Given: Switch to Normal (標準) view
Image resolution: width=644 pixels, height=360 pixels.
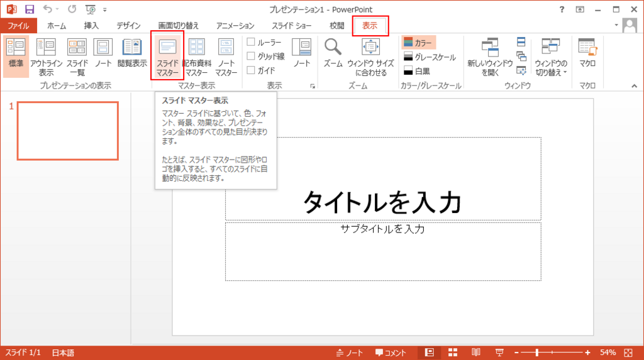Looking at the screenshot, I should [16, 57].
